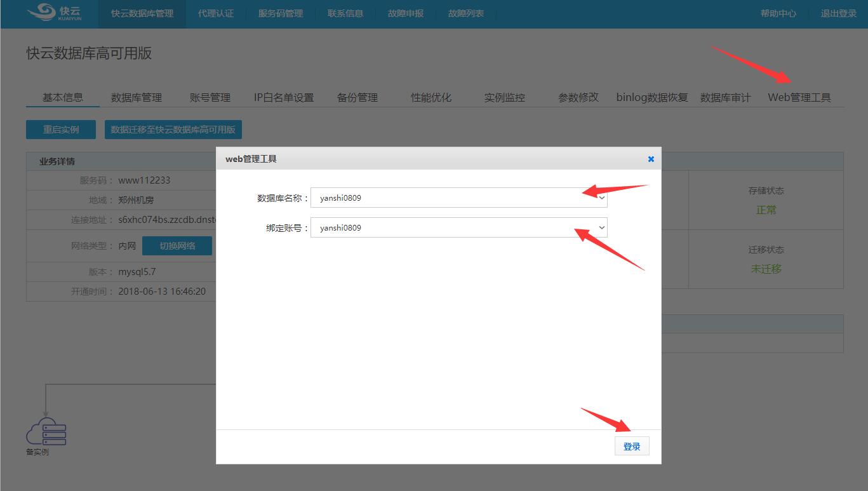This screenshot has width=868, height=491.
Task: Click the 重启实例 button
Action: coord(61,130)
